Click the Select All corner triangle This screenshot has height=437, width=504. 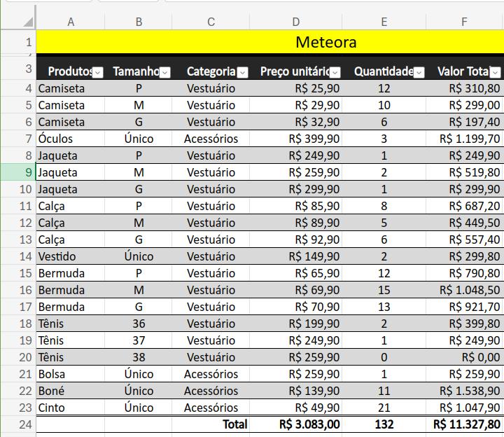[x=28, y=22]
